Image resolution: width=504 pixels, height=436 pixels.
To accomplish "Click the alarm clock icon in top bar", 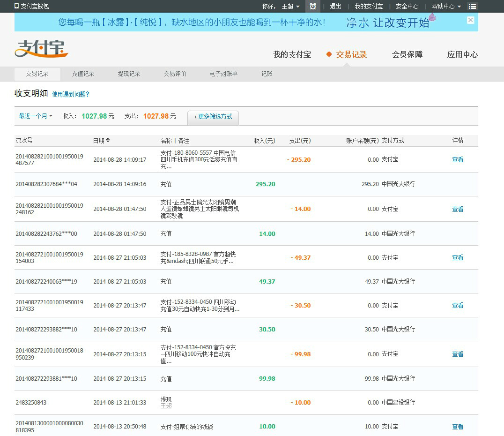I will (x=312, y=6).
